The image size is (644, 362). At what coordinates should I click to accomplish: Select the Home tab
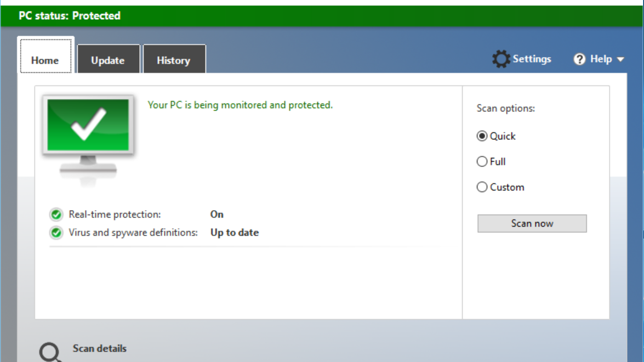point(45,60)
